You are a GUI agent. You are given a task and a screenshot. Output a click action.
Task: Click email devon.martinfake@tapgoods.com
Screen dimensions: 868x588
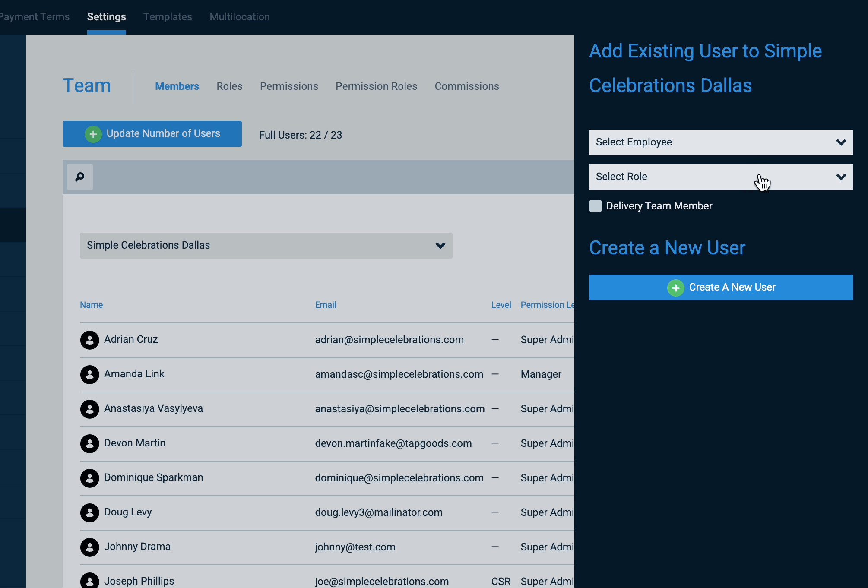393,443
